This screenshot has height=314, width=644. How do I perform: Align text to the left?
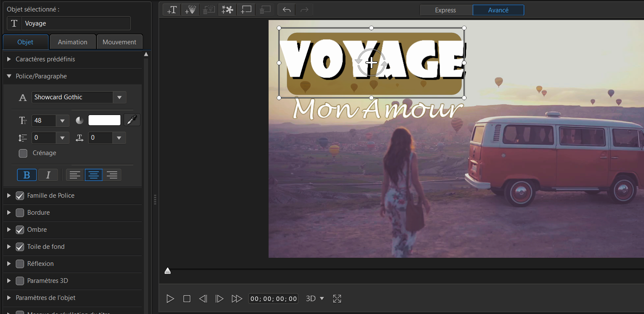pyautogui.click(x=75, y=175)
